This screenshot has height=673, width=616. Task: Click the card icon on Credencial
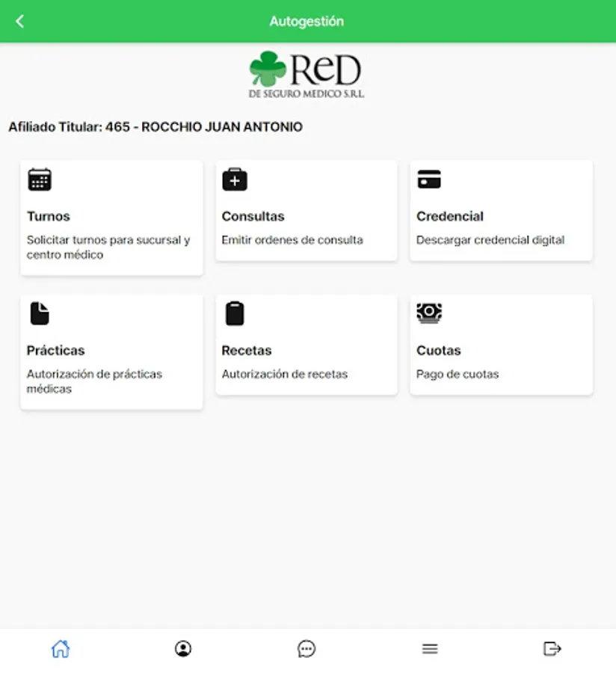(429, 179)
